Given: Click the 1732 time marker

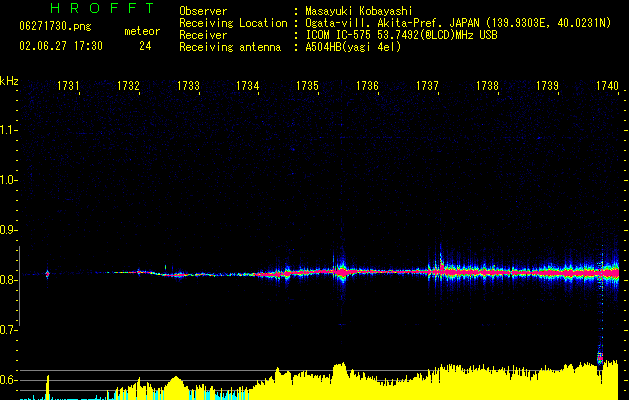Looking at the screenshot, I should (x=128, y=85).
